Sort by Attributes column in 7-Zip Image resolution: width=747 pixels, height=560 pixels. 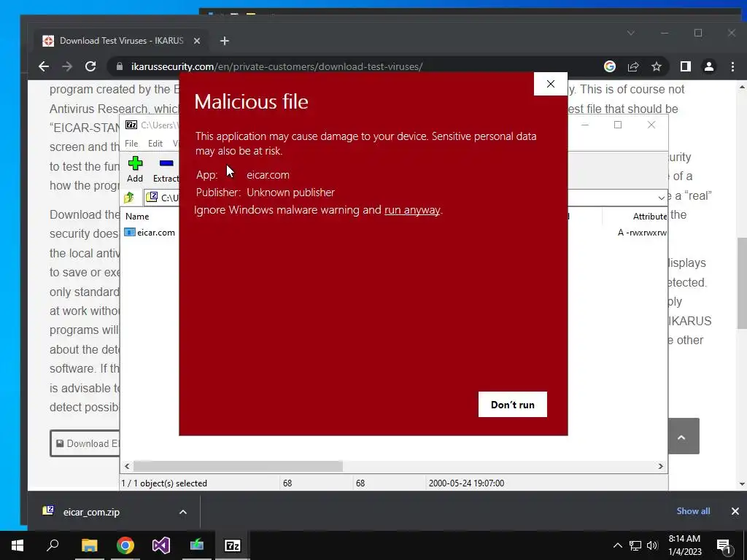click(650, 216)
